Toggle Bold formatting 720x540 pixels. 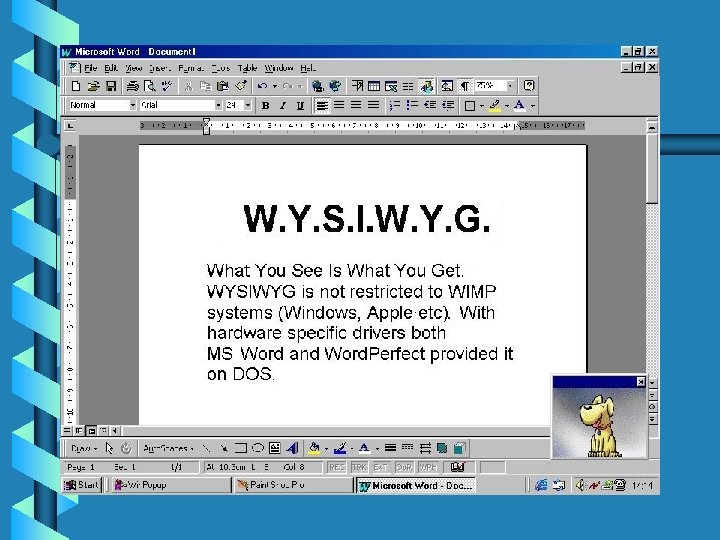[265, 106]
